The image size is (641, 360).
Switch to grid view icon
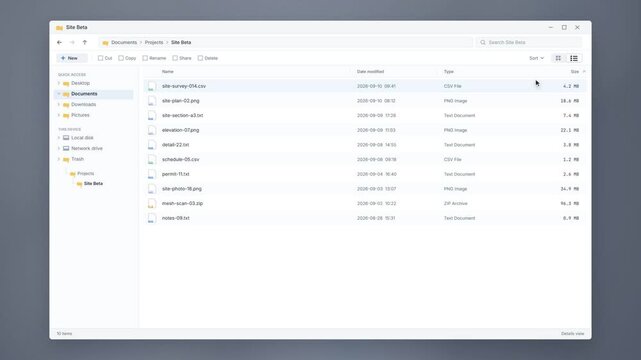pyautogui.click(x=558, y=58)
